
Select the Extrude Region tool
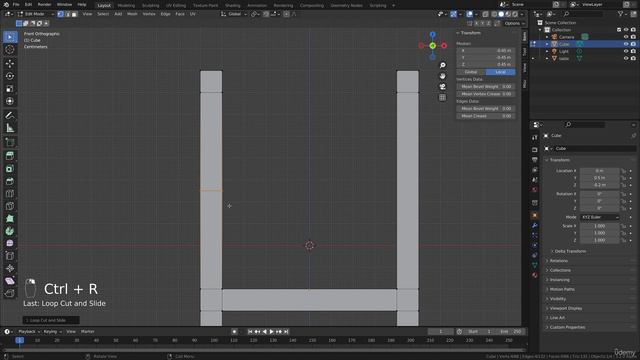click(10, 156)
